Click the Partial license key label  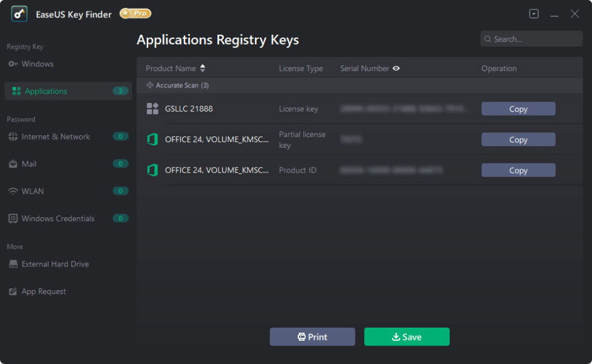(x=302, y=140)
